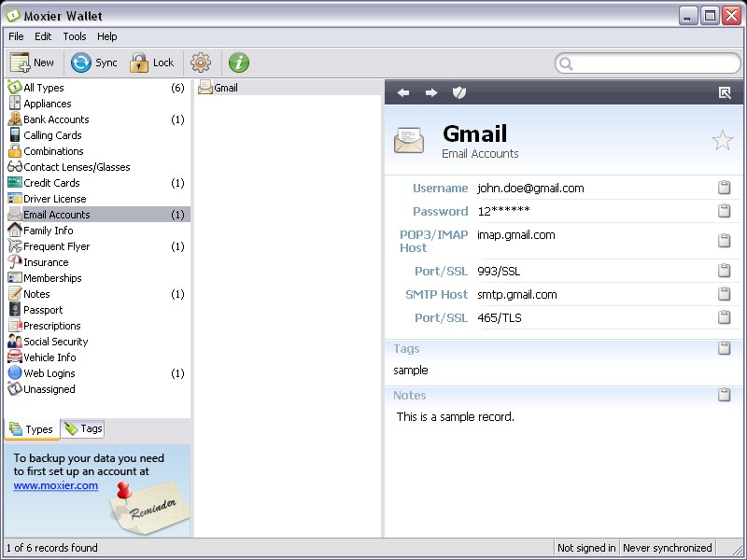Click the New record toolbar button
Image resolution: width=747 pixels, height=560 pixels.
(33, 63)
